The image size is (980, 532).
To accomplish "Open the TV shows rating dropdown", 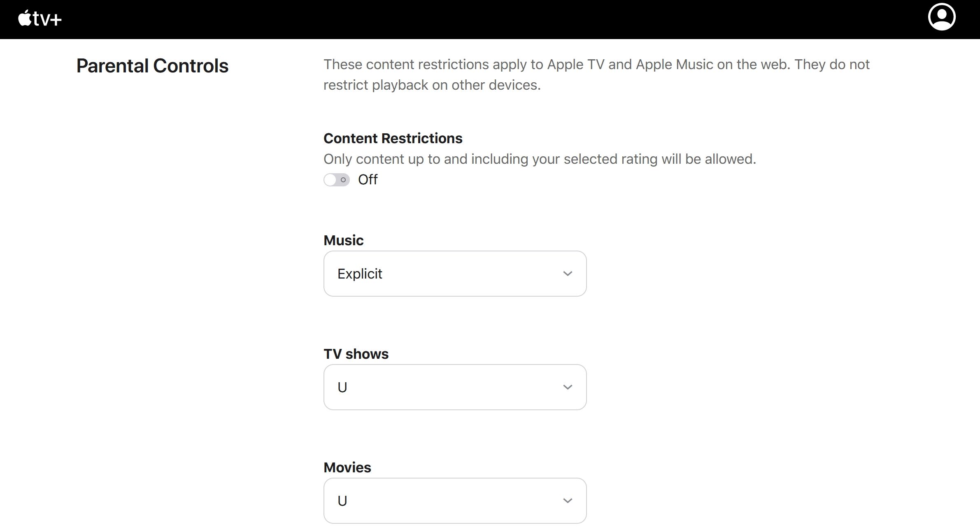I will 455,387.
